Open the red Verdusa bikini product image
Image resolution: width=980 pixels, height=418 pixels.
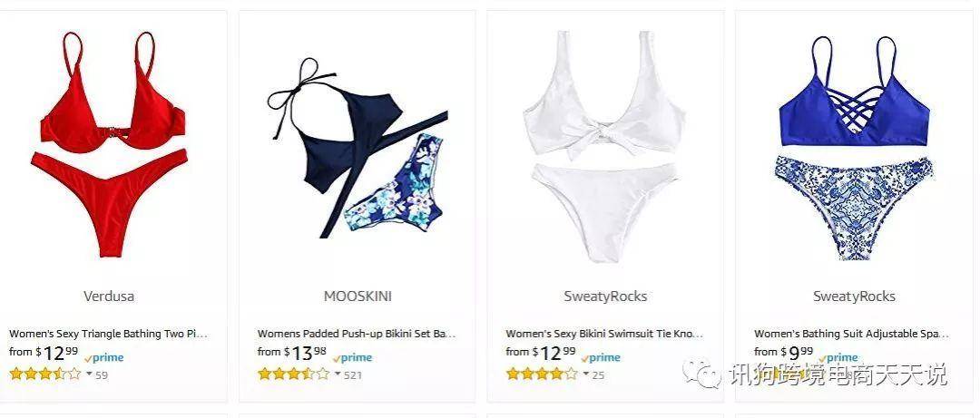click(110, 144)
